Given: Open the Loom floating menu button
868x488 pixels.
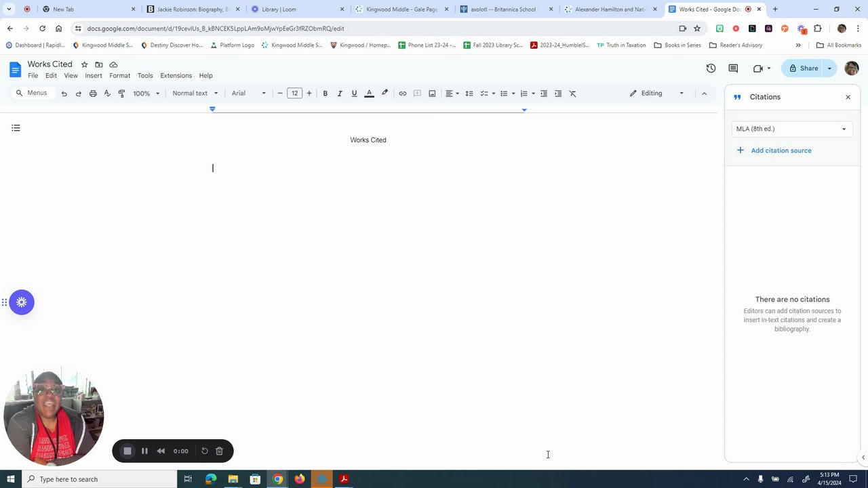Looking at the screenshot, I should 21,302.
